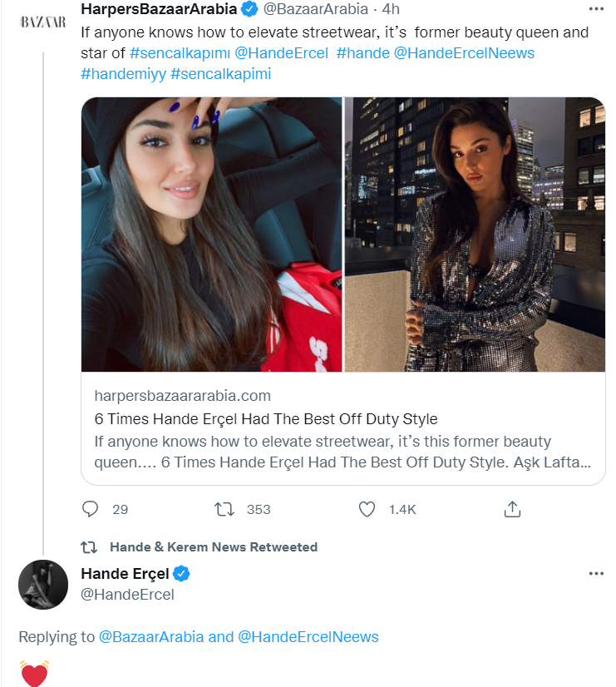The width and height of the screenshot is (616, 687).
Task: Visit the @HandeErcelNeews mention in tweet text
Action: pyautogui.click(x=463, y=53)
